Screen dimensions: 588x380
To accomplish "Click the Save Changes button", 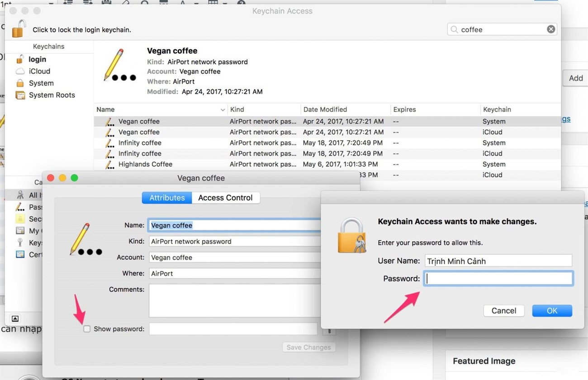I will click(308, 347).
